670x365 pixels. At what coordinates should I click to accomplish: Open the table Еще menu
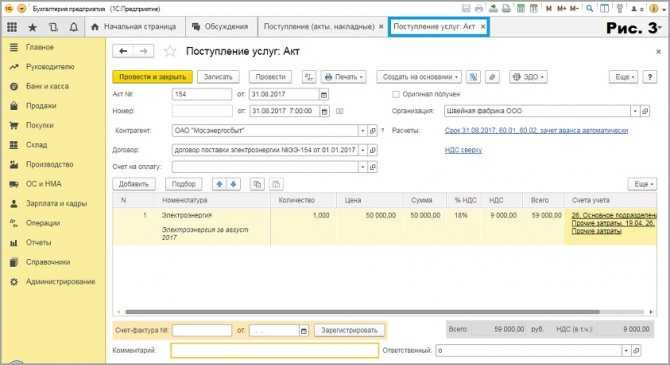click(x=642, y=184)
